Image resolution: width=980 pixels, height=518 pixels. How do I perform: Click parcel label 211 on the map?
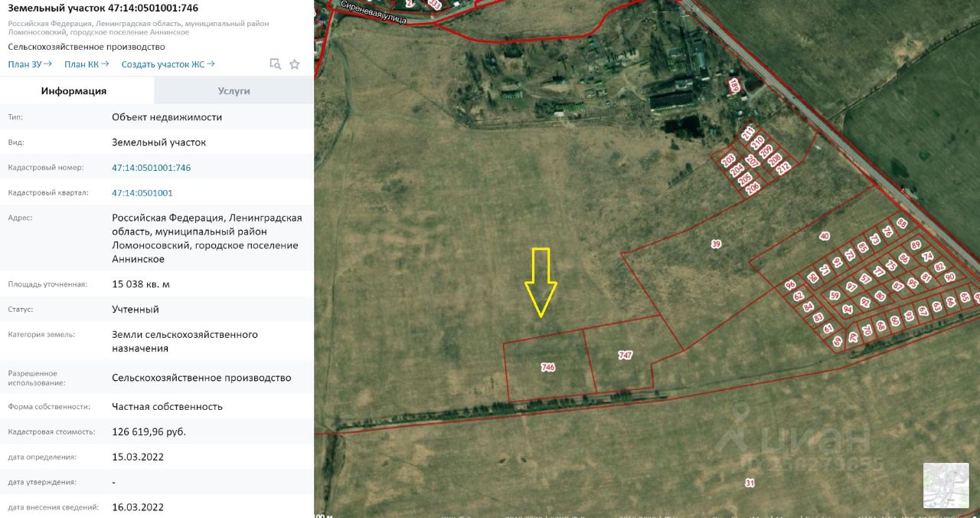[747, 133]
